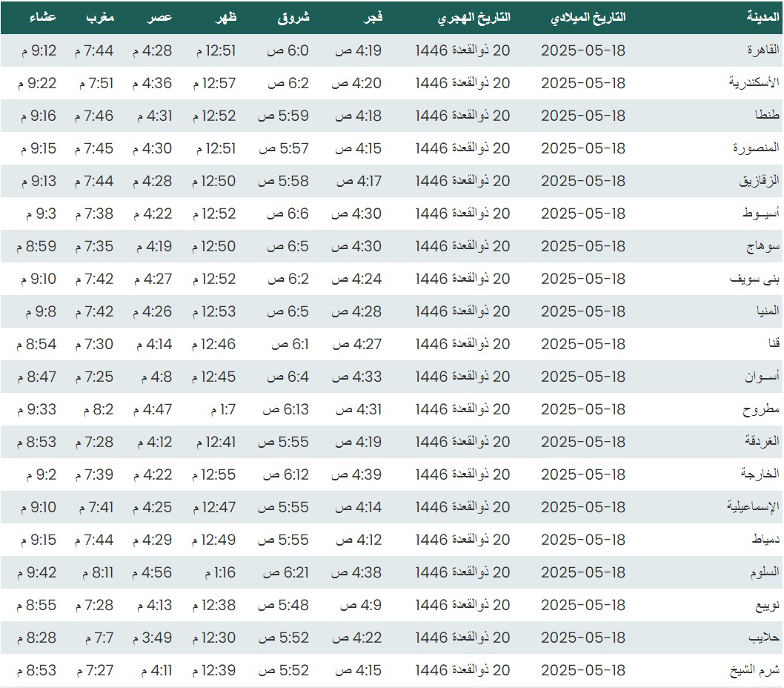Click the التاريخ الميلادي column header
The width and height of the screenshot is (784, 688).
588,17
